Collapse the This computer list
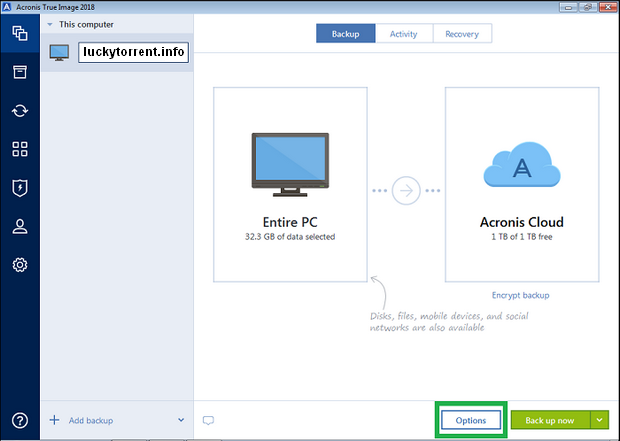Screen dimensions: 620x441 pos(50,25)
